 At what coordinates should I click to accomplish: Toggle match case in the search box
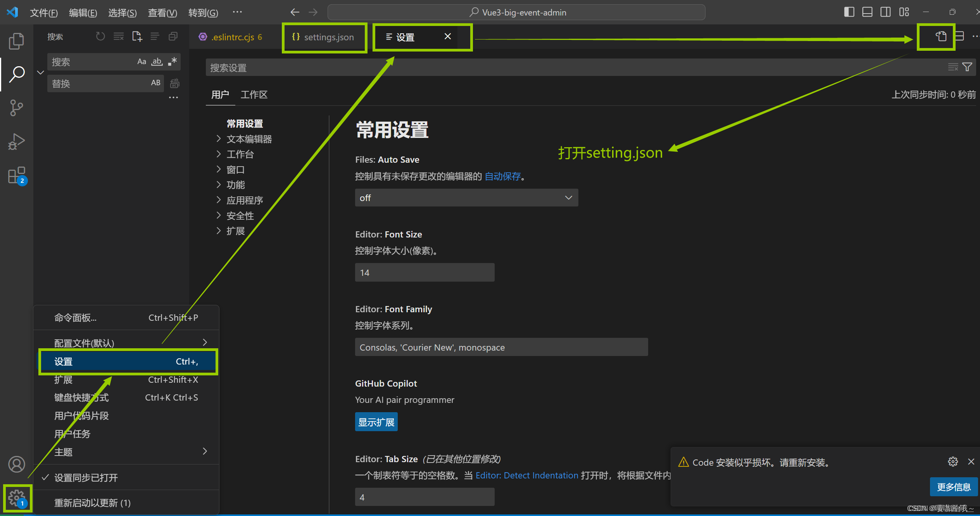[141, 61]
